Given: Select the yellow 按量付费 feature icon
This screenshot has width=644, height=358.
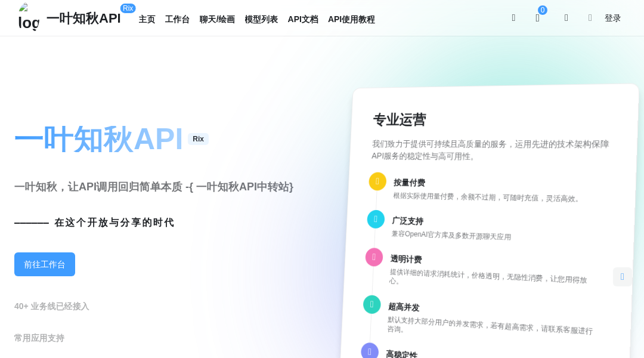Looking at the screenshot, I should coord(377,181).
